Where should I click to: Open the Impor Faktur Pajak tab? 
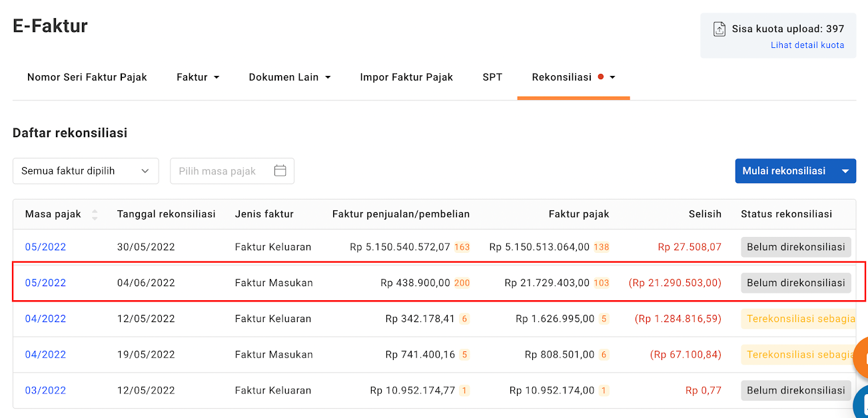[x=406, y=77]
